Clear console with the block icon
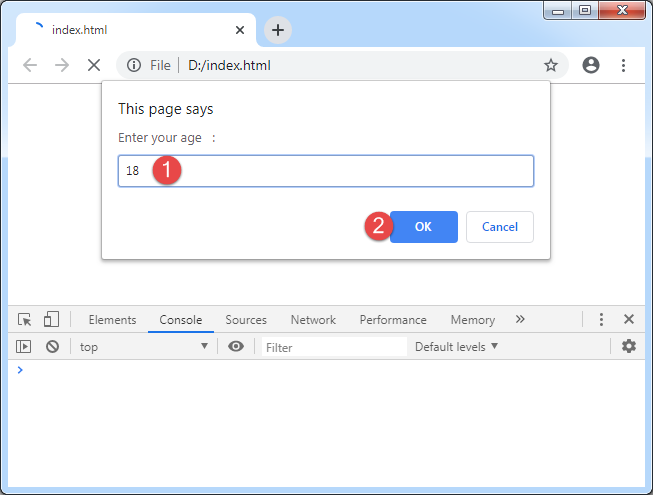The height and width of the screenshot is (495, 653). tap(52, 347)
